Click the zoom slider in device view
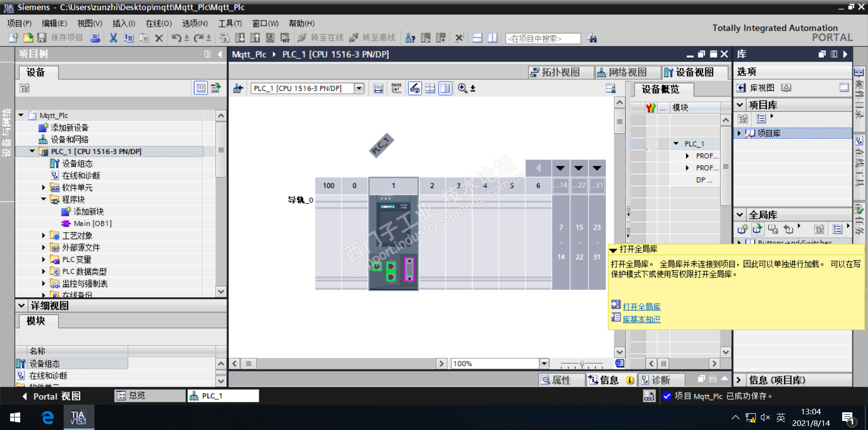 (582, 363)
